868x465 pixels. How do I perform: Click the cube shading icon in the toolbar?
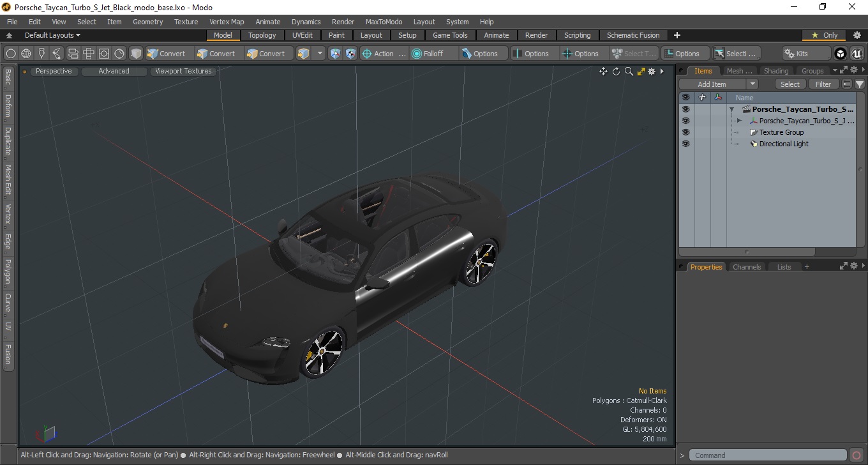[x=135, y=54]
